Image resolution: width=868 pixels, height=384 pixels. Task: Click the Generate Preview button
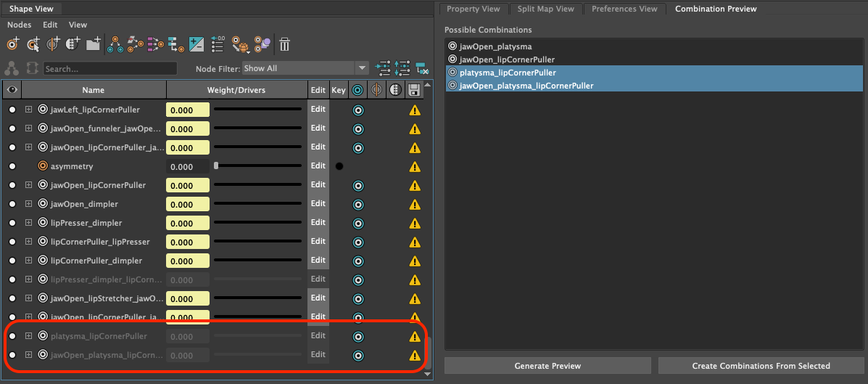547,366
